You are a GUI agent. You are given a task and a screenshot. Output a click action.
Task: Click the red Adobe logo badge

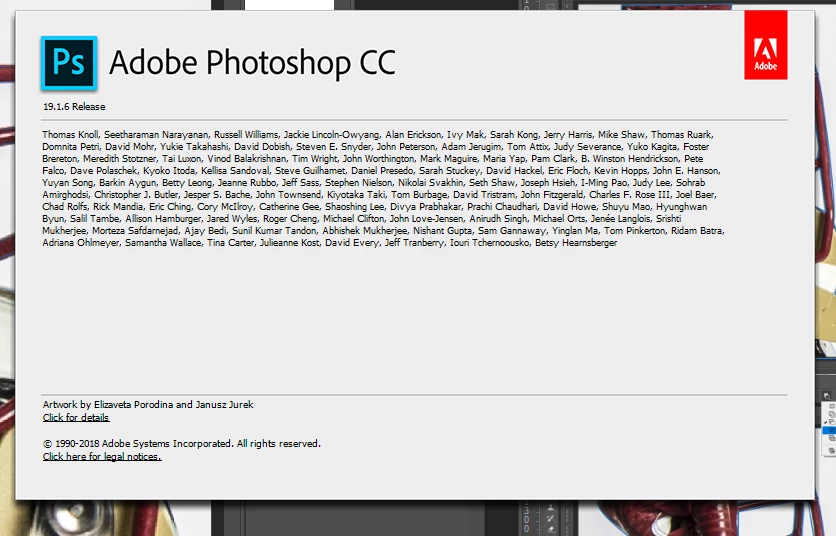point(766,45)
